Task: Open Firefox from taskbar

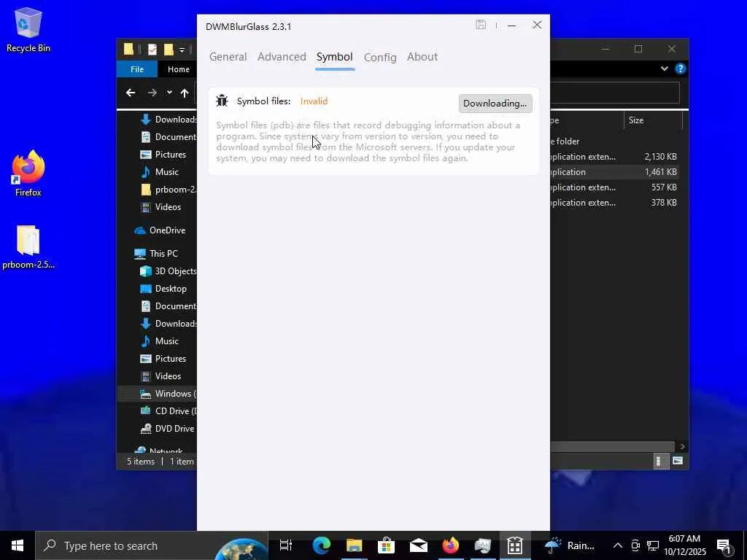Action: (x=451, y=545)
